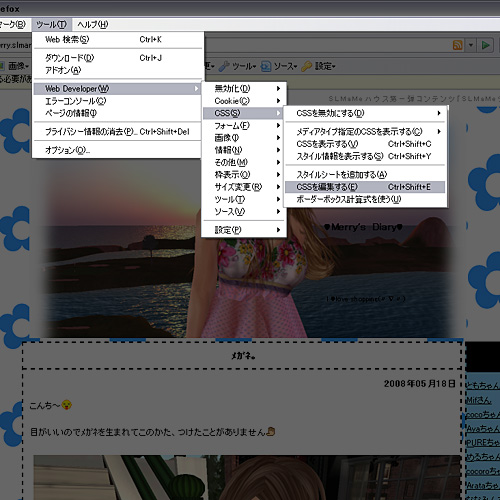Open アドオン(A) entry
The height and width of the screenshot is (500, 500).
point(118,70)
